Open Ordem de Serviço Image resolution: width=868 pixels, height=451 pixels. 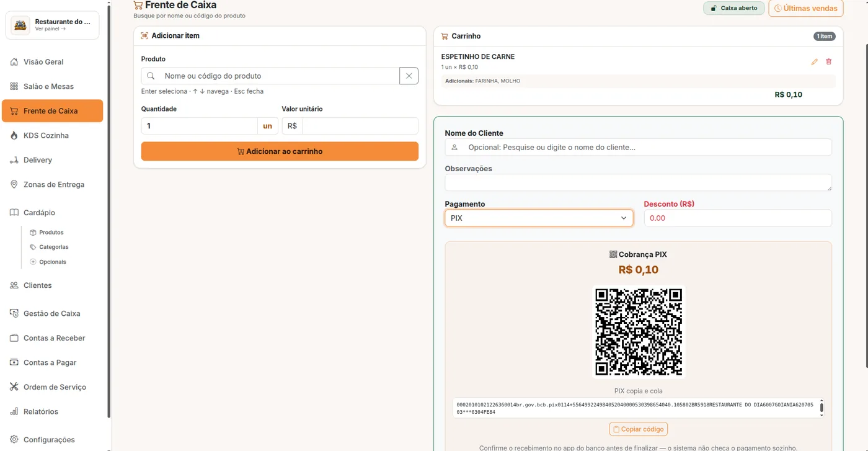52,387
